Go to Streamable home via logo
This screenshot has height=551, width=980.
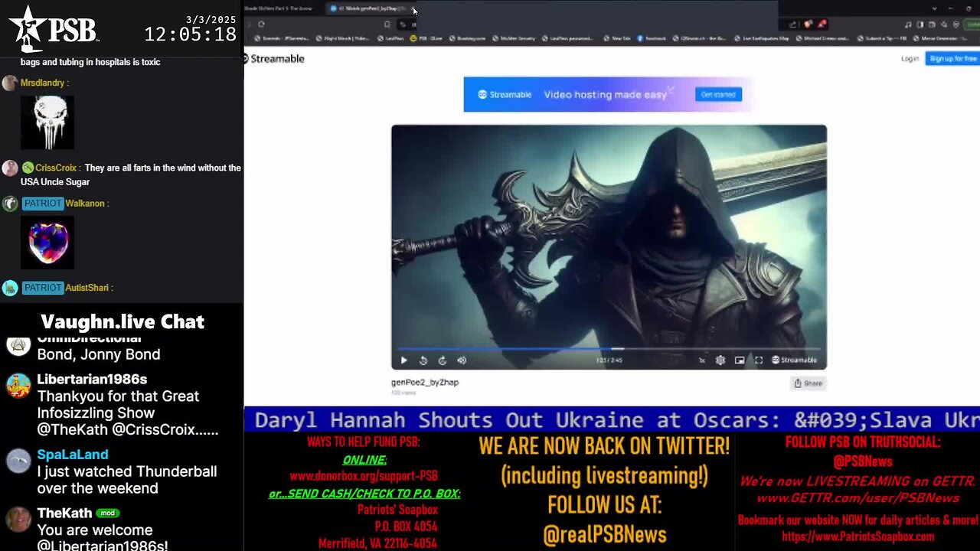click(x=274, y=59)
